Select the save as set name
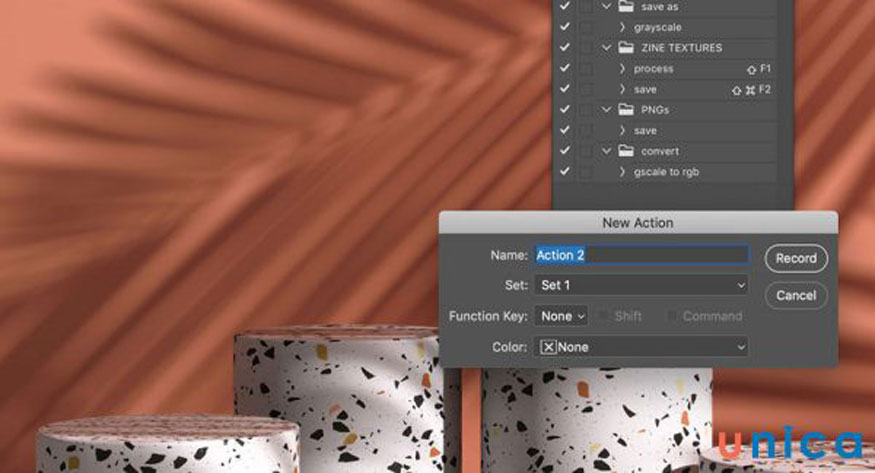The height and width of the screenshot is (473, 875). [x=660, y=7]
